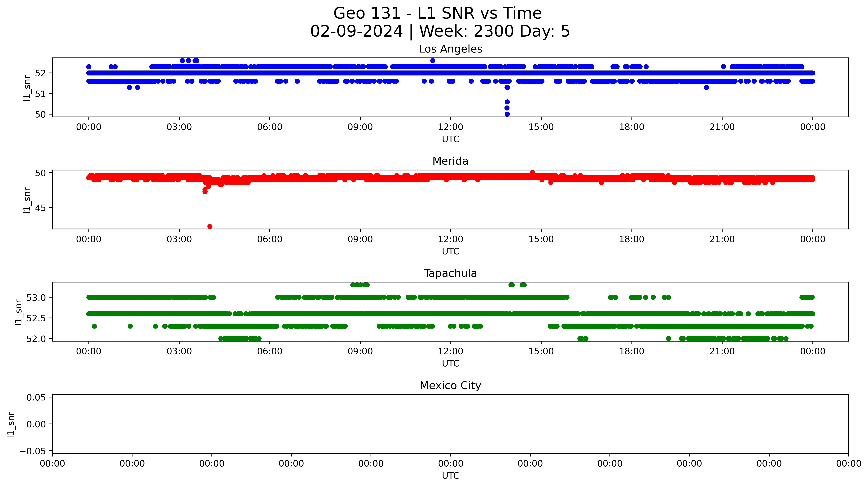This screenshot has height=487, width=868.
Task: Click the "Tapachula" subplot title
Action: pyautogui.click(x=451, y=273)
